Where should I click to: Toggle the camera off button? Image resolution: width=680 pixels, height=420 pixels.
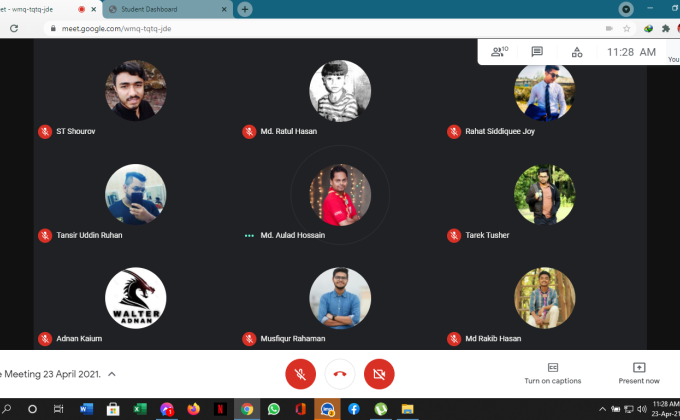click(x=379, y=374)
